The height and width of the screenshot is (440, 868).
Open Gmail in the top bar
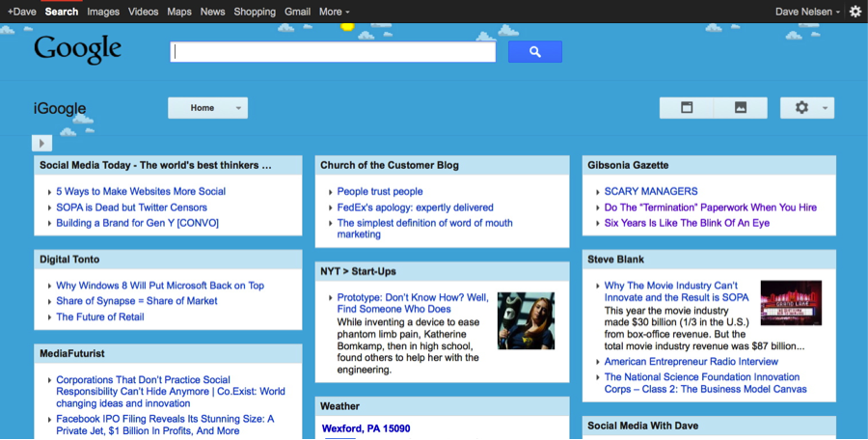pos(297,12)
